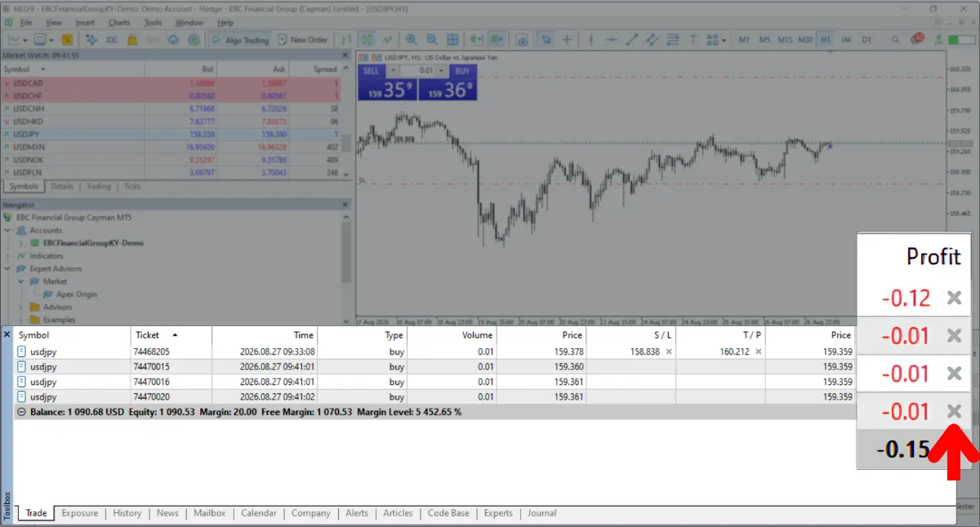Open the Charts menu
This screenshot has height=527, width=980.
pos(119,23)
